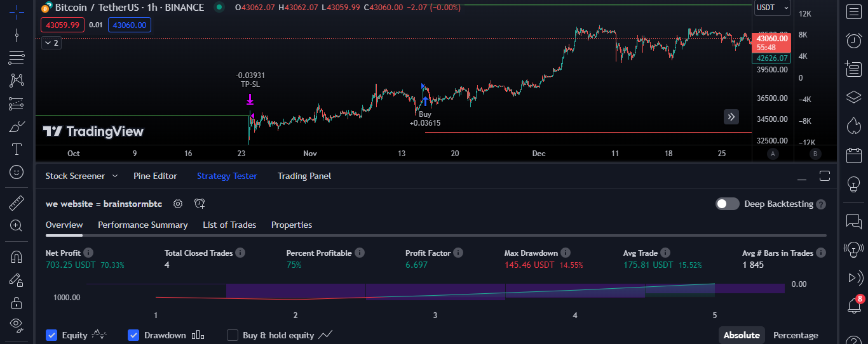Open the emoji icons tool
This screenshot has width=868, height=344.
pyautogui.click(x=17, y=172)
